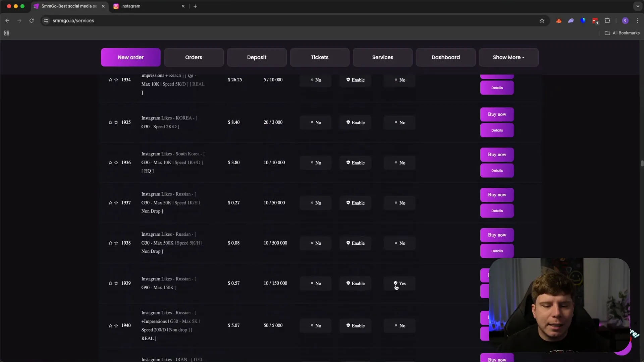Open the apps grid shortcut in bookmarks bar
The image size is (644, 362).
[x=7, y=33]
